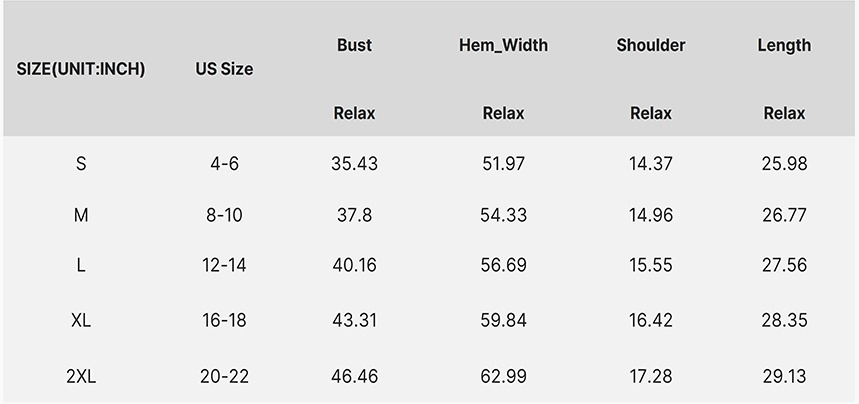
Task: Select the US size 20-22 cell
Action: pos(224,377)
